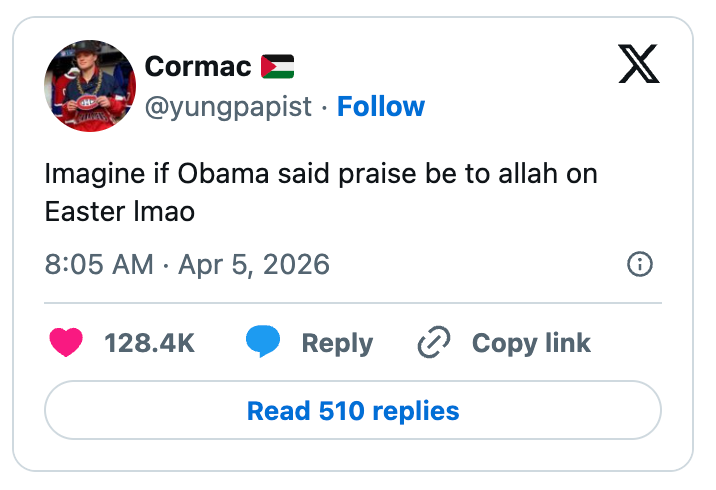Open Read 510 replies button

coord(353,410)
